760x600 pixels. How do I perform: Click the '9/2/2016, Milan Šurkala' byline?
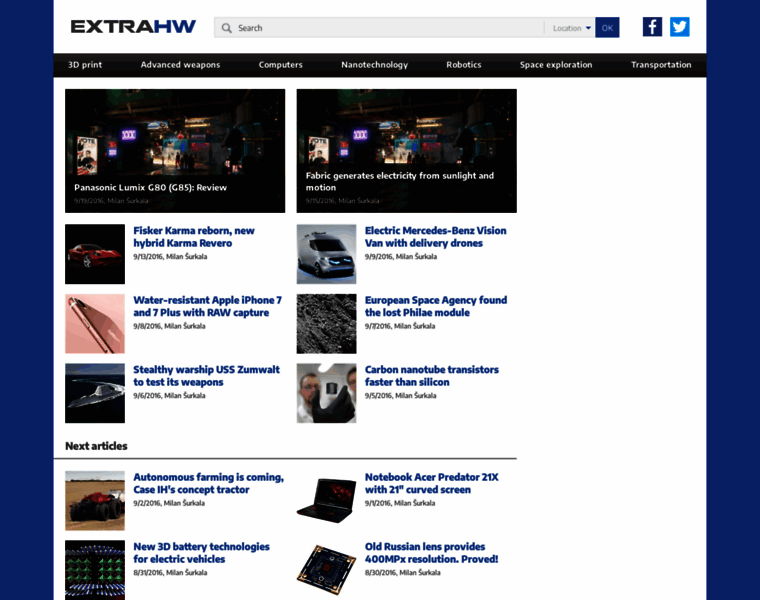pos(169,503)
